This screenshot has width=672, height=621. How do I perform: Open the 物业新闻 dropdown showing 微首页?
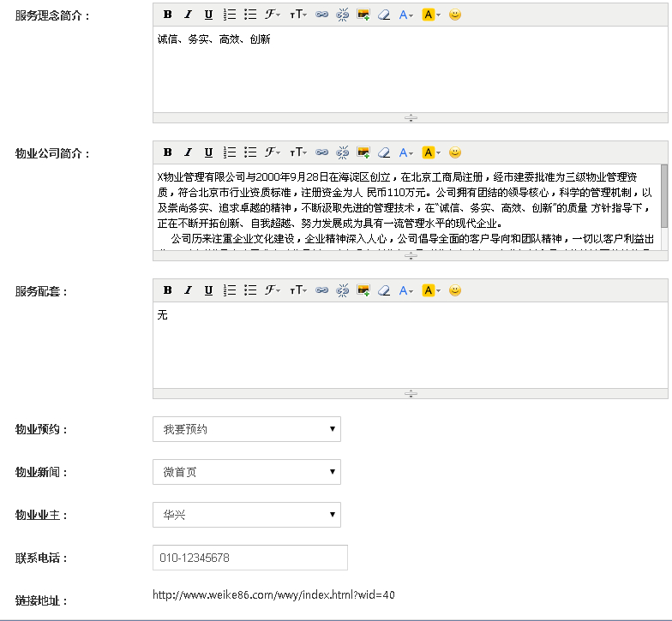coord(246,472)
